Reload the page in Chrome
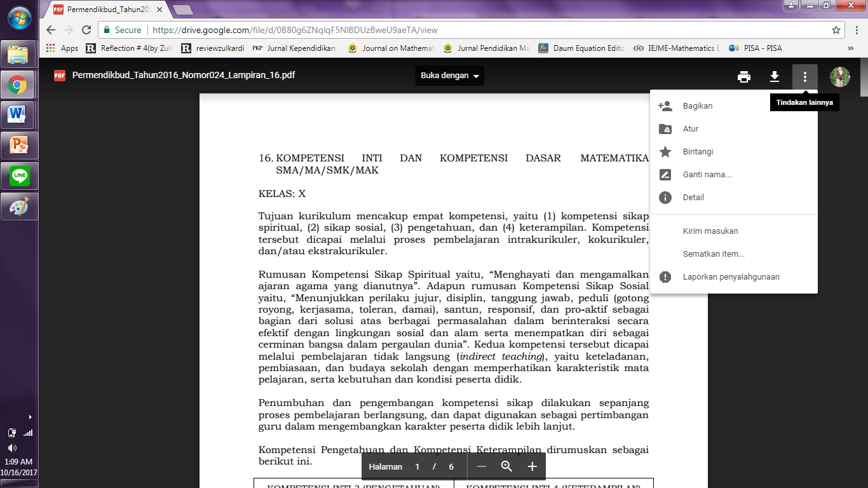Screen dimensions: 868x488 coord(85,29)
